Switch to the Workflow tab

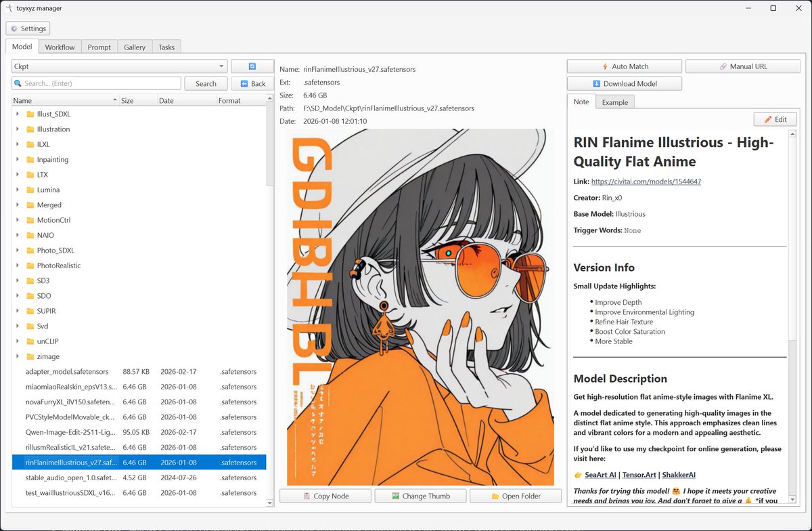60,47
